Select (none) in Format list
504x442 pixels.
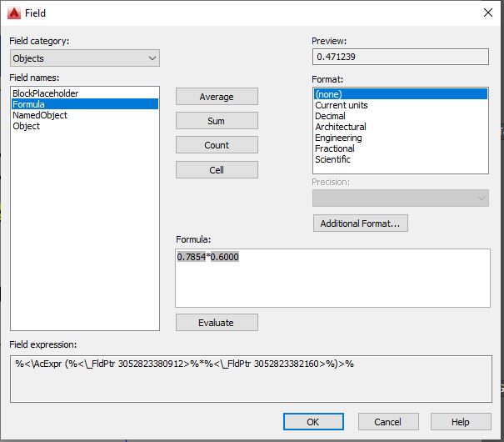click(401, 94)
